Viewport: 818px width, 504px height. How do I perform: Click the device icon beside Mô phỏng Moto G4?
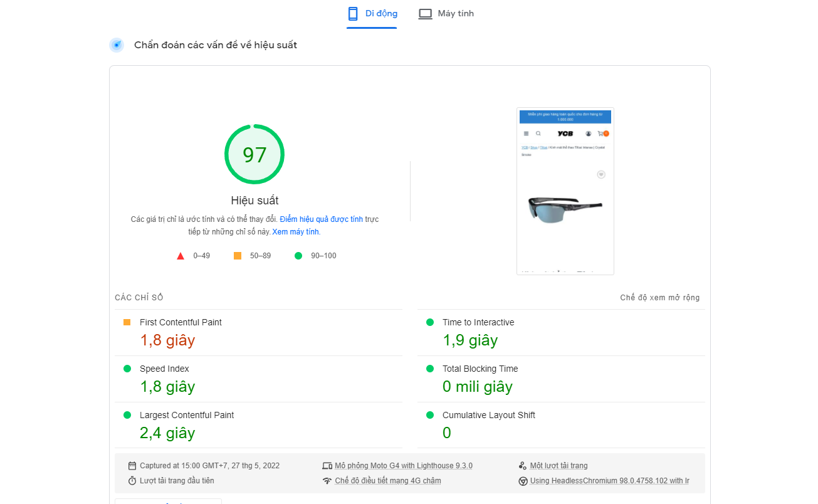tap(327, 466)
